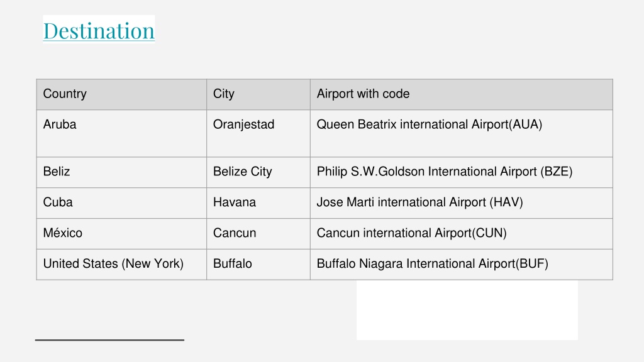Select Buffalo Niagara International Airport(BUF) cell
644x362 pixels.
click(x=461, y=265)
